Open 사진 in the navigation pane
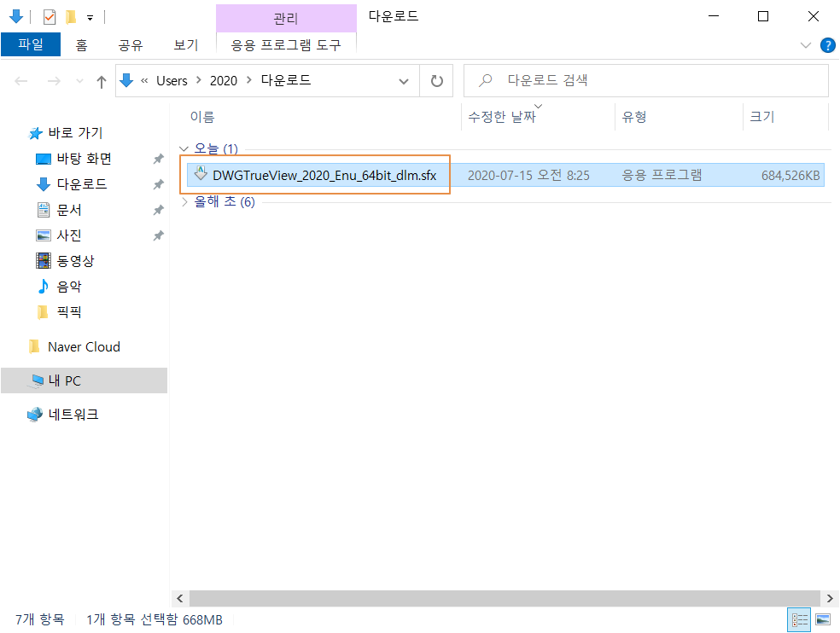The height and width of the screenshot is (633, 840). coord(69,235)
